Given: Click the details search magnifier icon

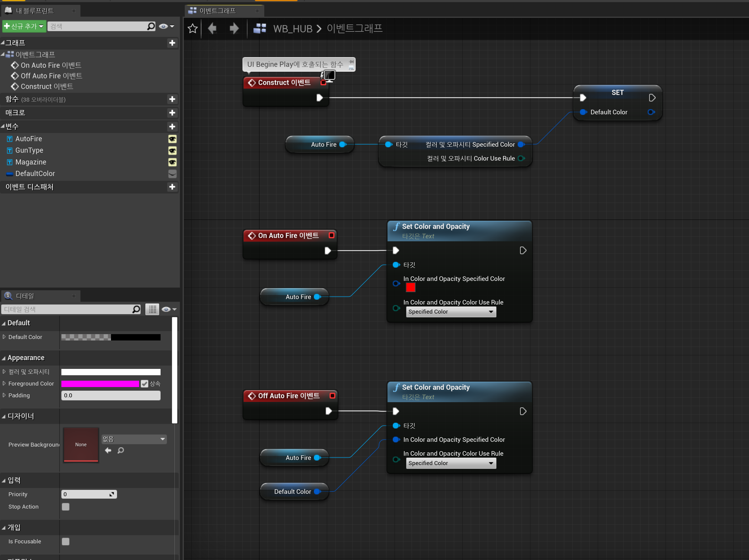Looking at the screenshot, I should 136,309.
